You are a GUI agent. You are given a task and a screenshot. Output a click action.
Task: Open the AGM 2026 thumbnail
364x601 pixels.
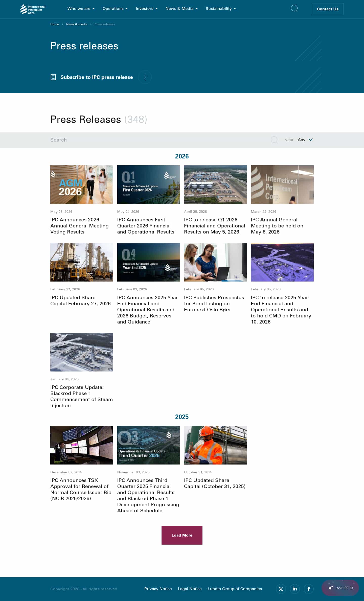[82, 184]
